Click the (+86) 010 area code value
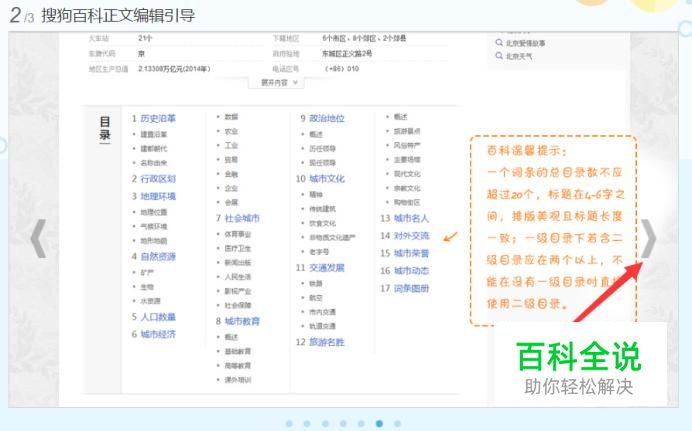 [342, 69]
